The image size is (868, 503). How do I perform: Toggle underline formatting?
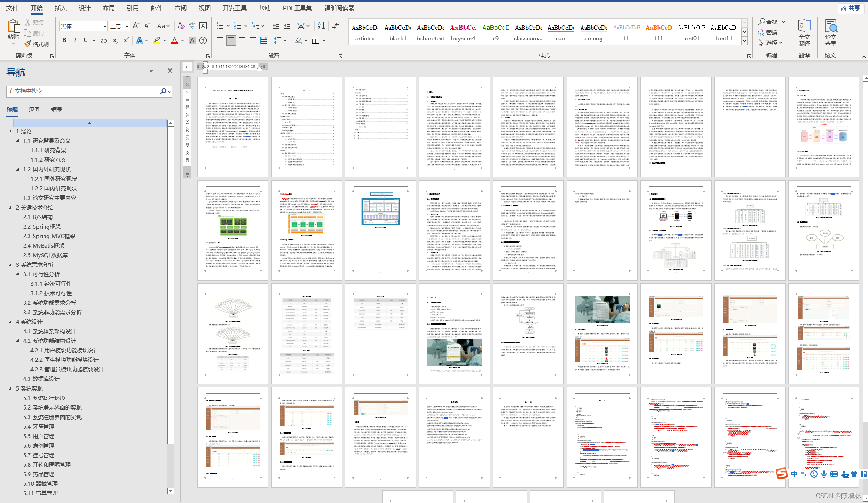coord(86,40)
